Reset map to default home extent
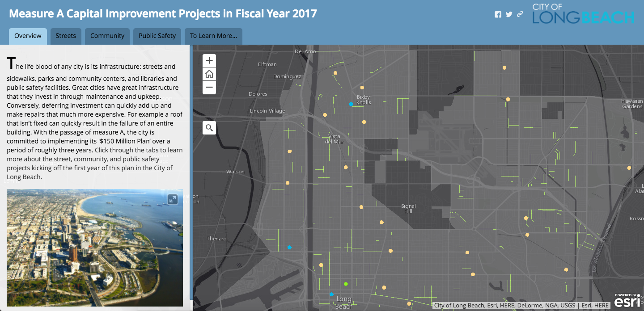Viewport: 644px width, 311px height. coord(209,74)
